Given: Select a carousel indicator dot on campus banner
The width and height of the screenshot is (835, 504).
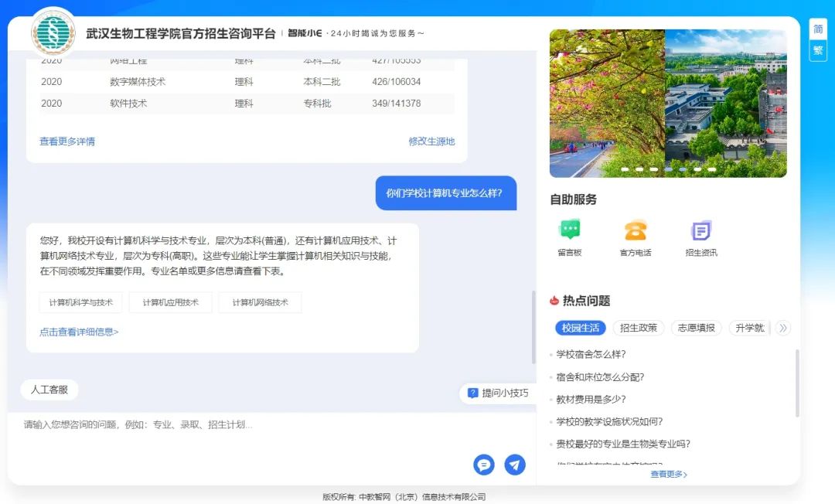Looking at the screenshot, I should [x=668, y=169].
